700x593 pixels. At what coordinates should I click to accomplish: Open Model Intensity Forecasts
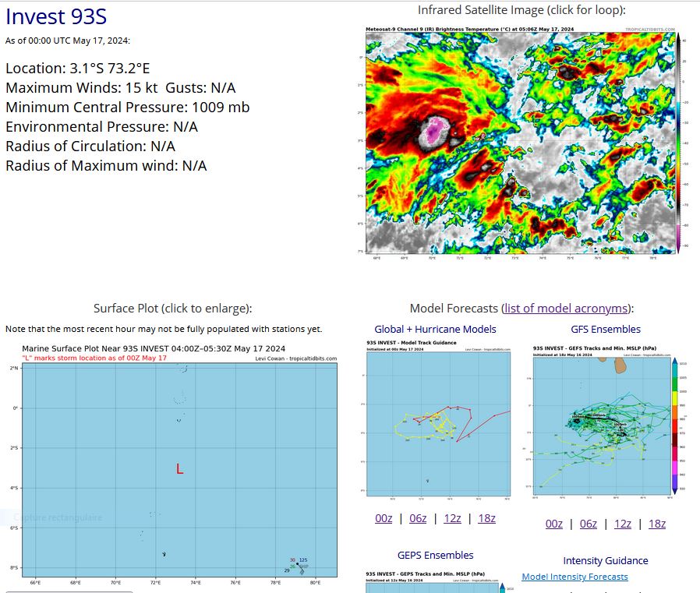(x=574, y=576)
